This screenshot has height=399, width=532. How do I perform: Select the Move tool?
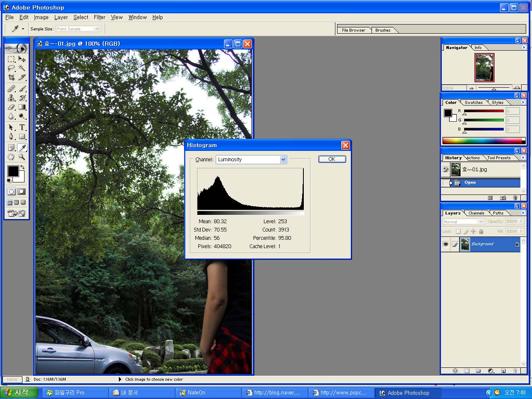(x=22, y=59)
